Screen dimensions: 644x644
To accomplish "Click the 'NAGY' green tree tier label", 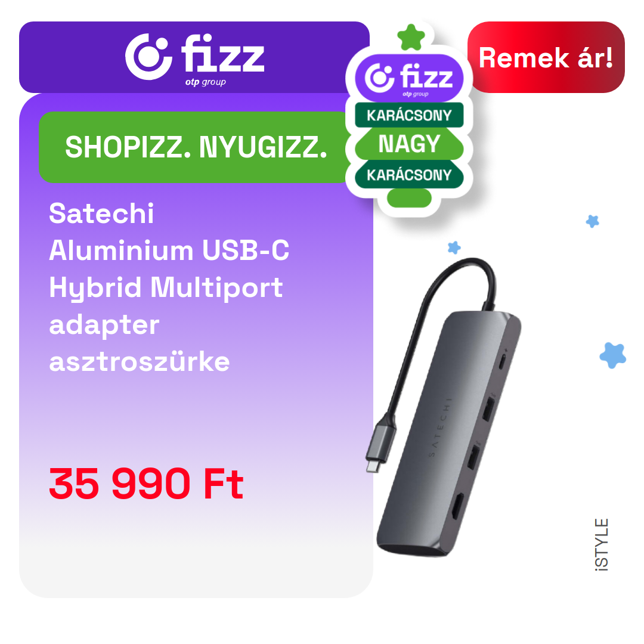I will point(409,144).
